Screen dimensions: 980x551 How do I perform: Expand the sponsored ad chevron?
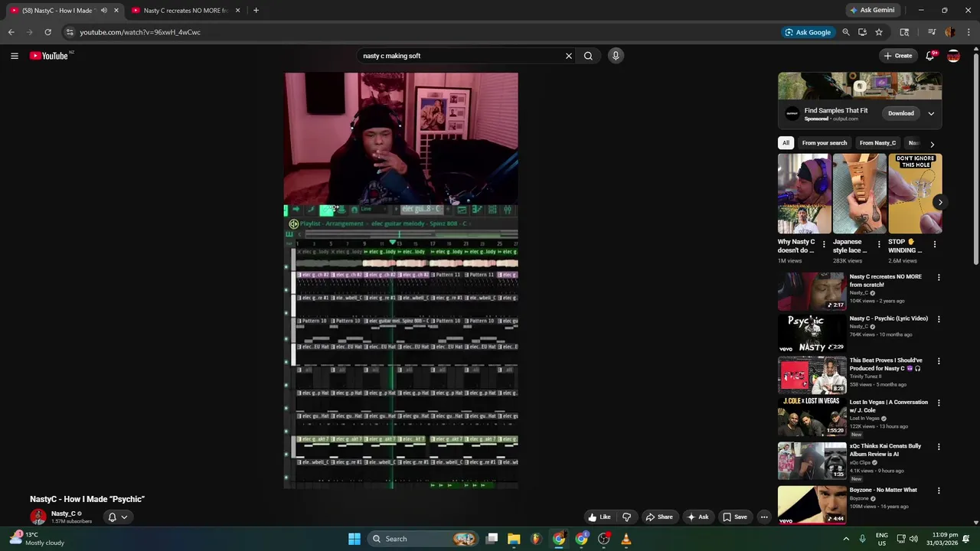tap(931, 113)
